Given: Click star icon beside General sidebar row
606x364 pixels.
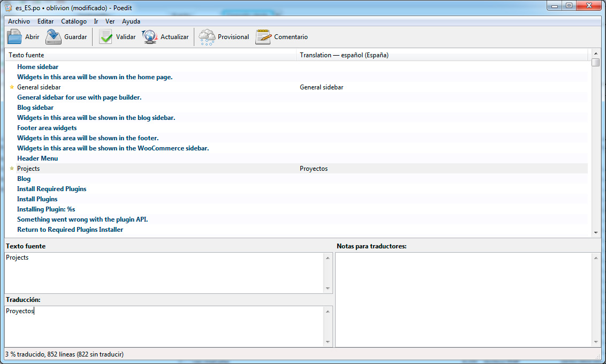Looking at the screenshot, I should coord(12,87).
